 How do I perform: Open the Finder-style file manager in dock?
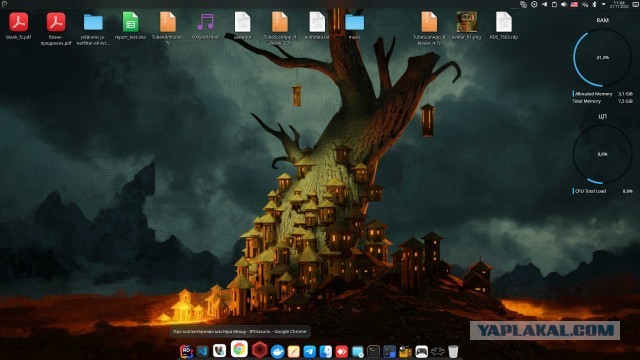click(326, 351)
